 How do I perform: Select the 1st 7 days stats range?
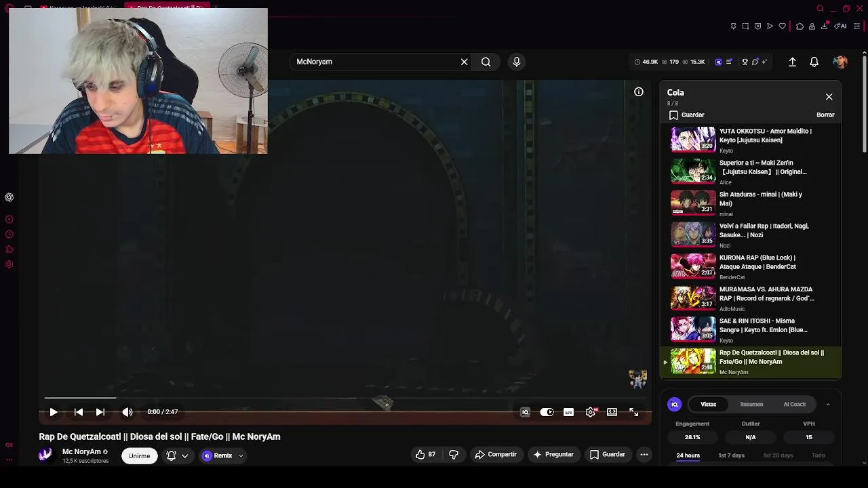coord(731,455)
